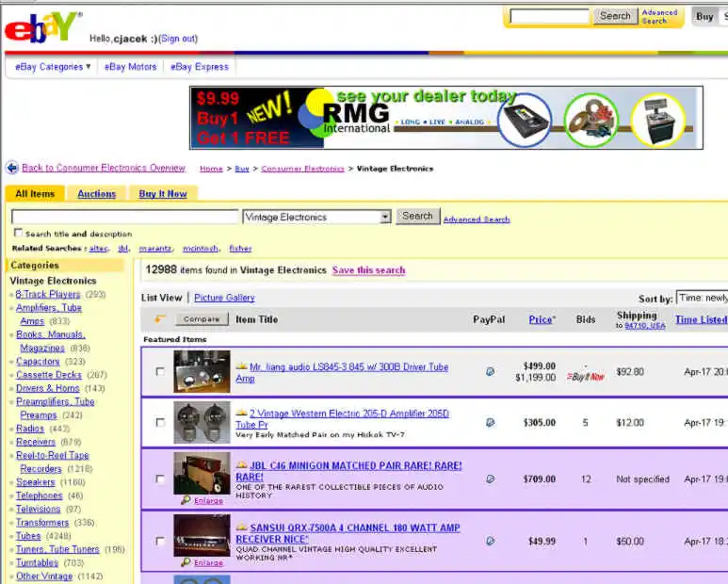Click magnifier Enlarge icon under Sansui thumbnail
This screenshot has width=728, height=584.
(186, 562)
